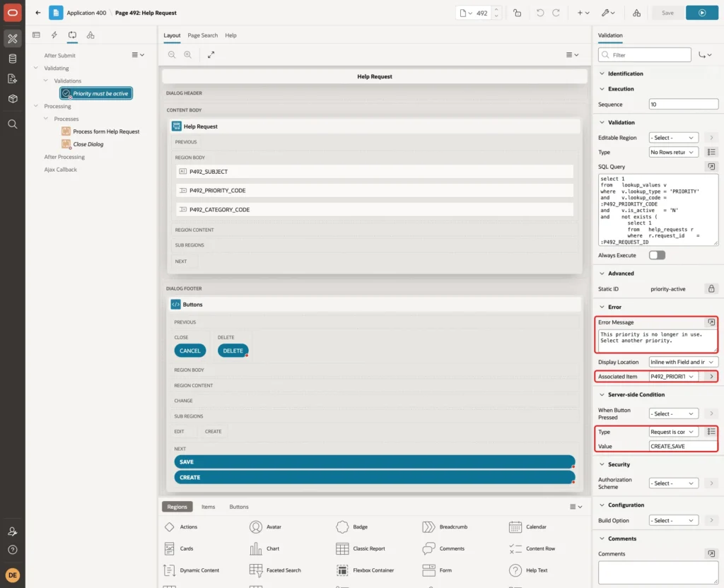724x588 pixels.
Task: Click the condition Value field CREATE,SAVE
Action: pyautogui.click(x=684, y=447)
